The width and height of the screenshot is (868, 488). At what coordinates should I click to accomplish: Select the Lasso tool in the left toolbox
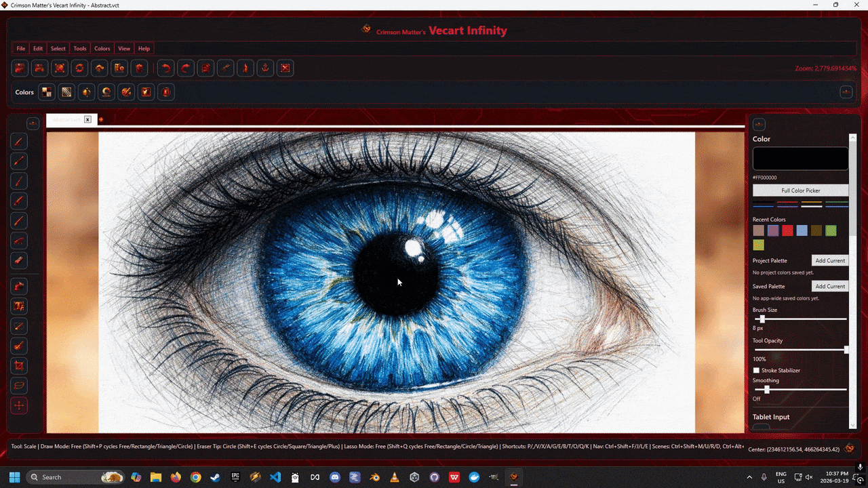click(x=19, y=386)
